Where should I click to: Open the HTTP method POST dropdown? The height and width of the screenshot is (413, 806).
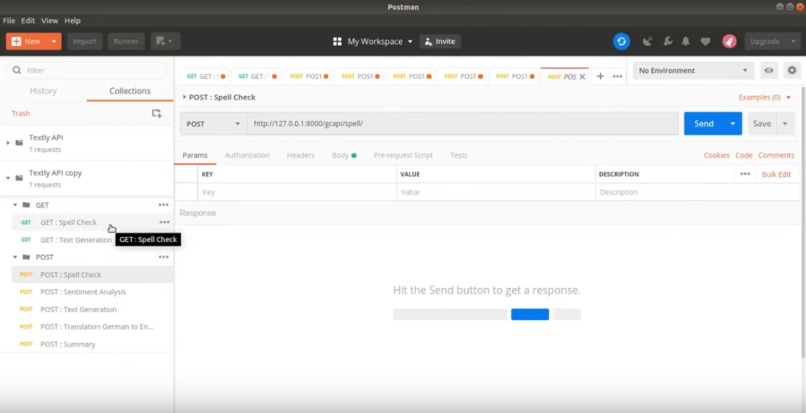(x=213, y=124)
